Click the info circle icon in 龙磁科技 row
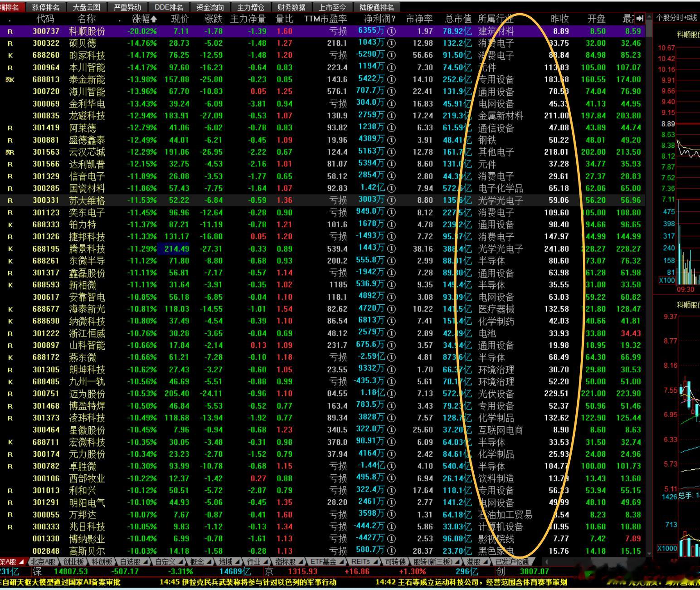Screen dimensions: 700x590 click(x=391, y=116)
